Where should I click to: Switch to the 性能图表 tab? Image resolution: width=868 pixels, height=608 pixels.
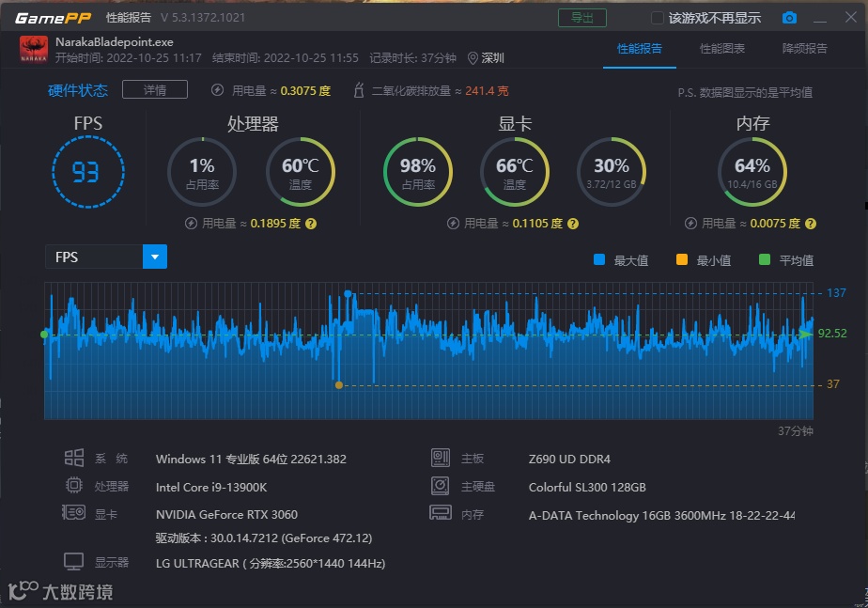(721, 49)
